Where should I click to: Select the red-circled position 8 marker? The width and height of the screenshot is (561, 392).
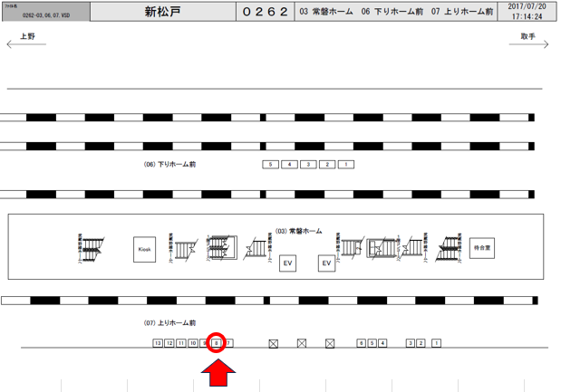[217, 343]
